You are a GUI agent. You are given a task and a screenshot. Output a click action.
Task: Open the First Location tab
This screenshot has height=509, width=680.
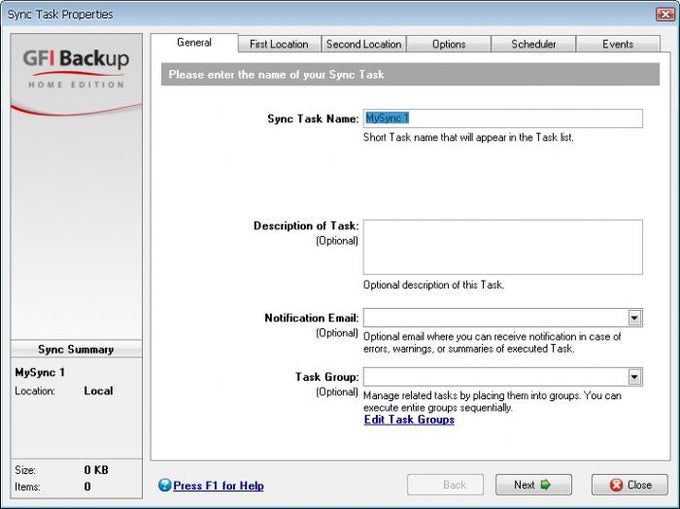(x=279, y=44)
